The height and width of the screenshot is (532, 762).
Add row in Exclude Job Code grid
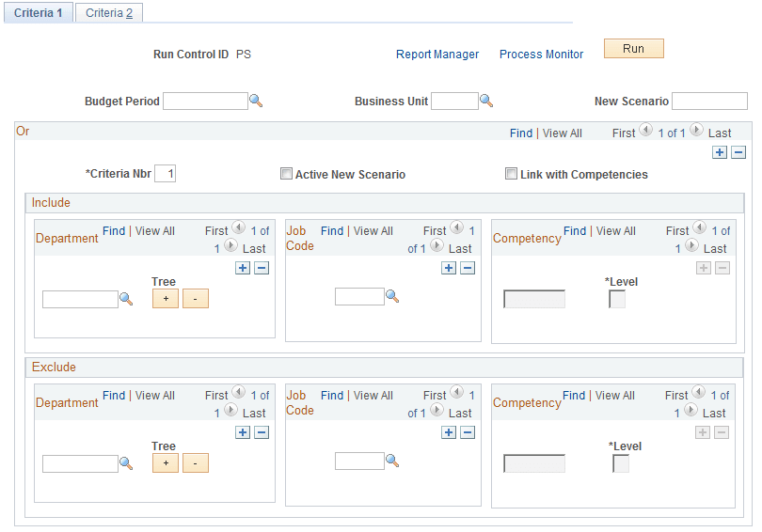[x=449, y=432]
